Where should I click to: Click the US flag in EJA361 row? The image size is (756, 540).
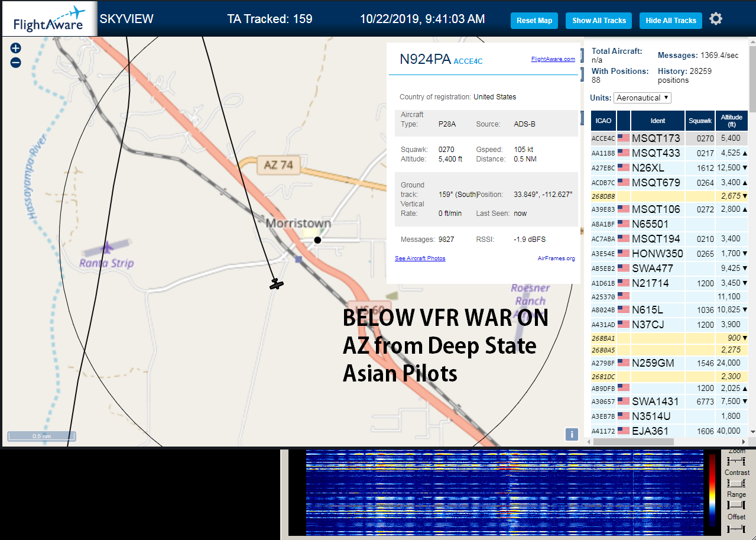coord(624,431)
